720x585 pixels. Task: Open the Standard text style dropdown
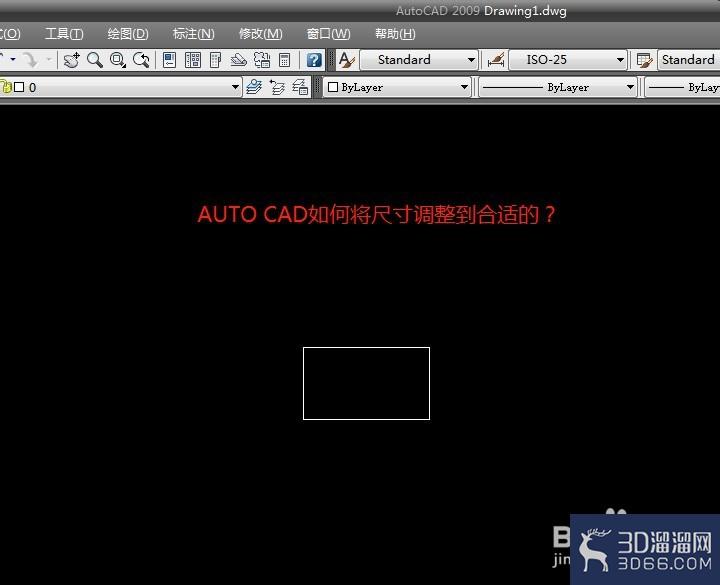[x=418, y=60]
